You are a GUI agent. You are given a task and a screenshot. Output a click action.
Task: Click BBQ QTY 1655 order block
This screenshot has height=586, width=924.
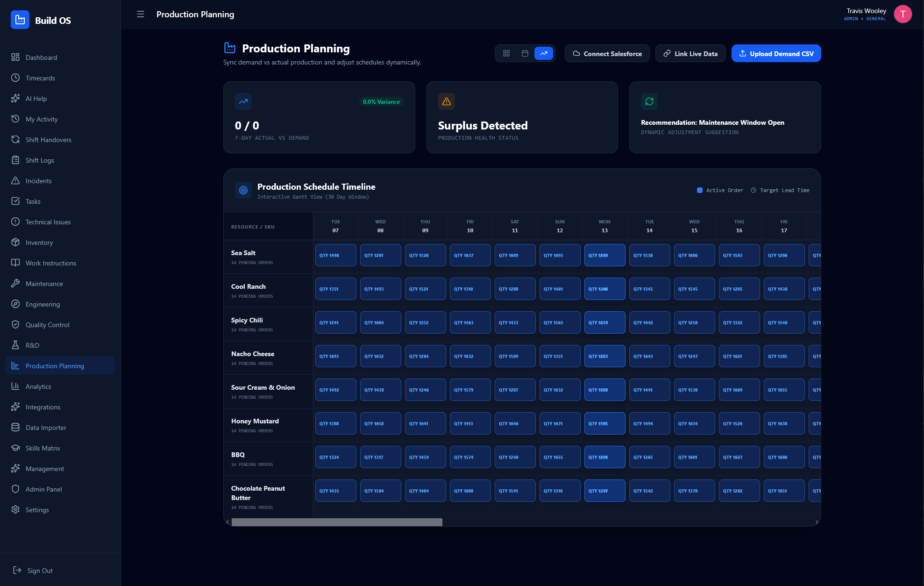pyautogui.click(x=560, y=457)
